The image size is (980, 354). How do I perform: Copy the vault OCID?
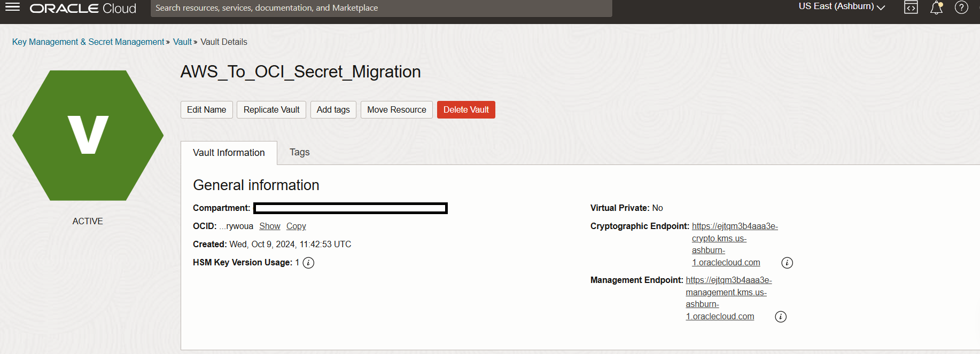[x=296, y=226]
